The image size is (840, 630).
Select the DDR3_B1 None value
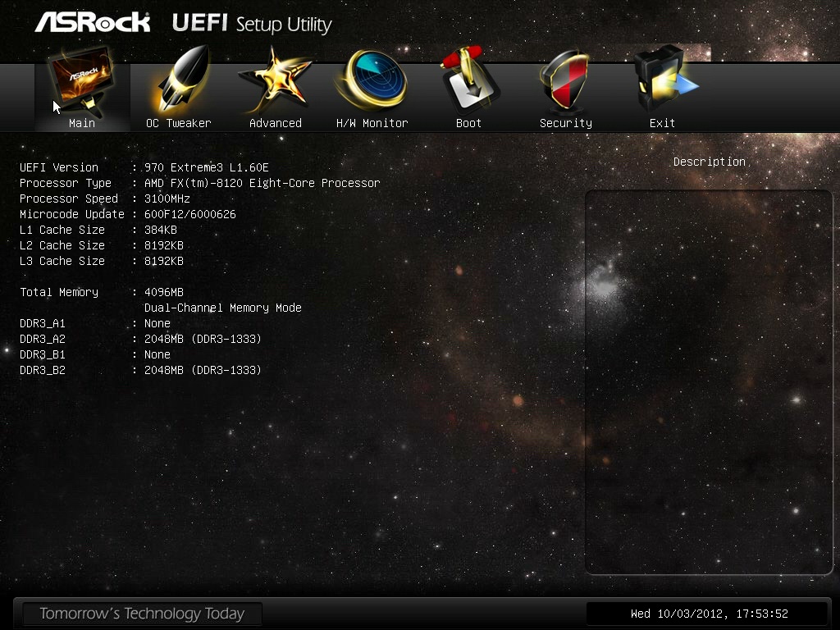[157, 354]
